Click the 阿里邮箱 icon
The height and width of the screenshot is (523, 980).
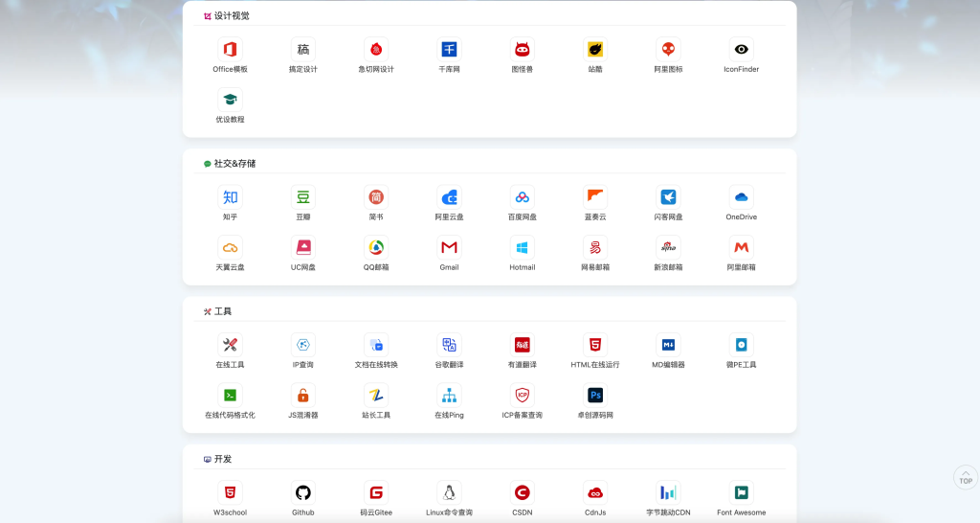[742, 247]
